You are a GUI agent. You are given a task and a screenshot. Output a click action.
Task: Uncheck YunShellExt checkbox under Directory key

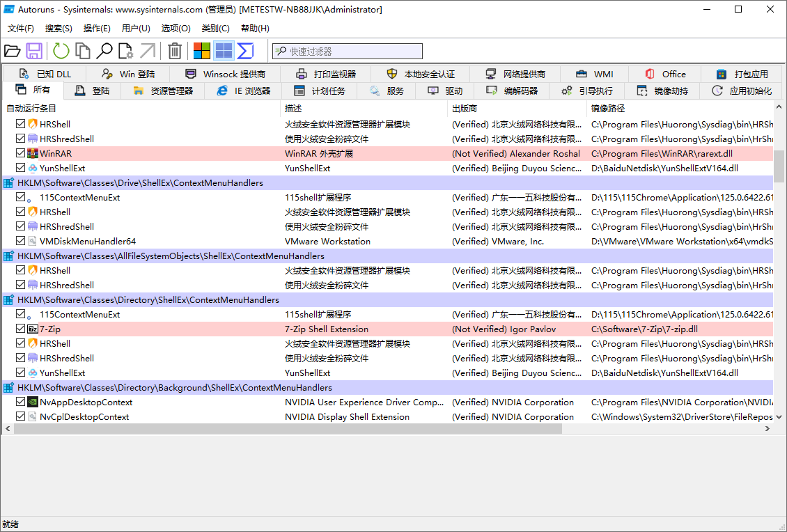(x=21, y=373)
